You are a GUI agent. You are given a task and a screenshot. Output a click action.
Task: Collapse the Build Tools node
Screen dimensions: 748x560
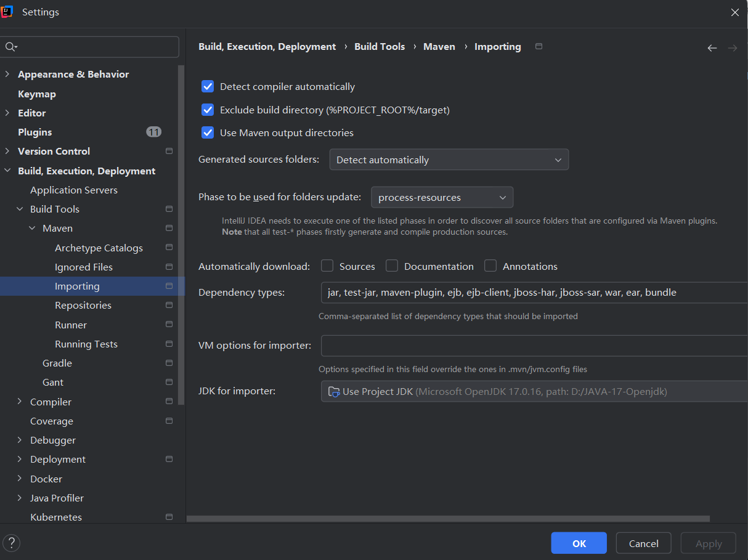click(20, 209)
